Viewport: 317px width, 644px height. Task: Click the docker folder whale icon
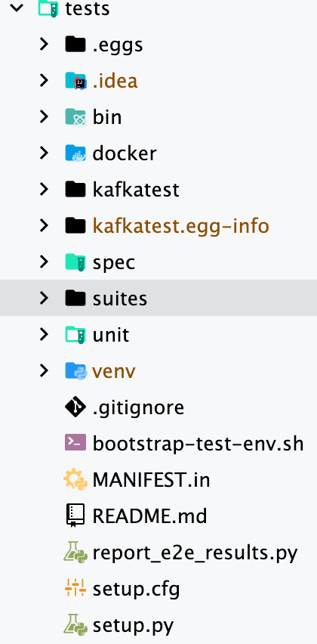pos(76,153)
